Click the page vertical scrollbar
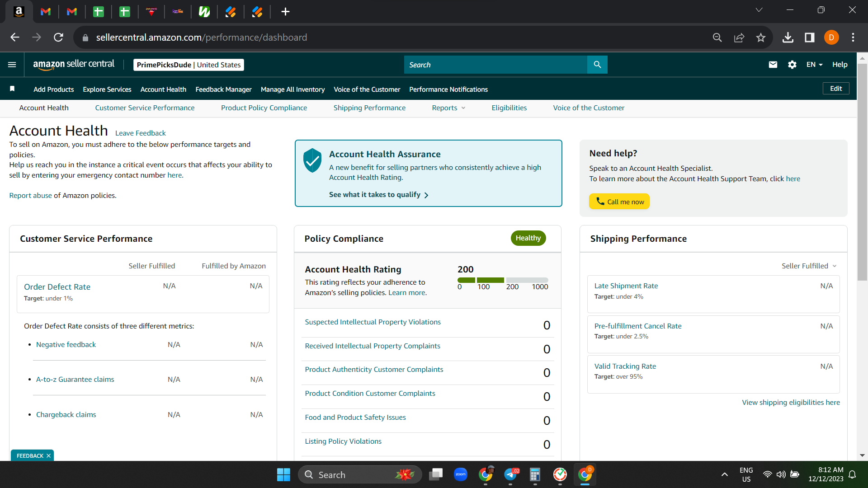Viewport: 868px width, 488px height. [862, 172]
